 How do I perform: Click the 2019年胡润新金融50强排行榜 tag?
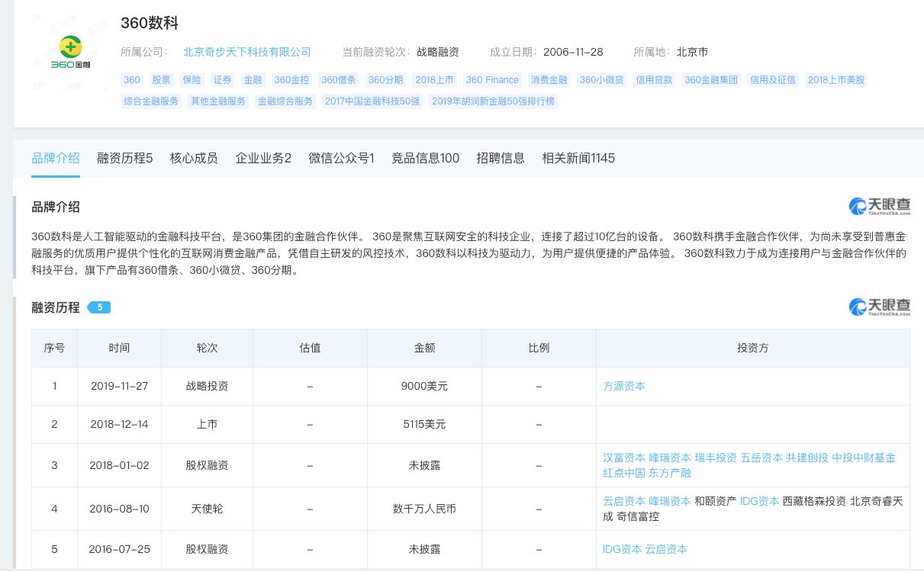(493, 101)
